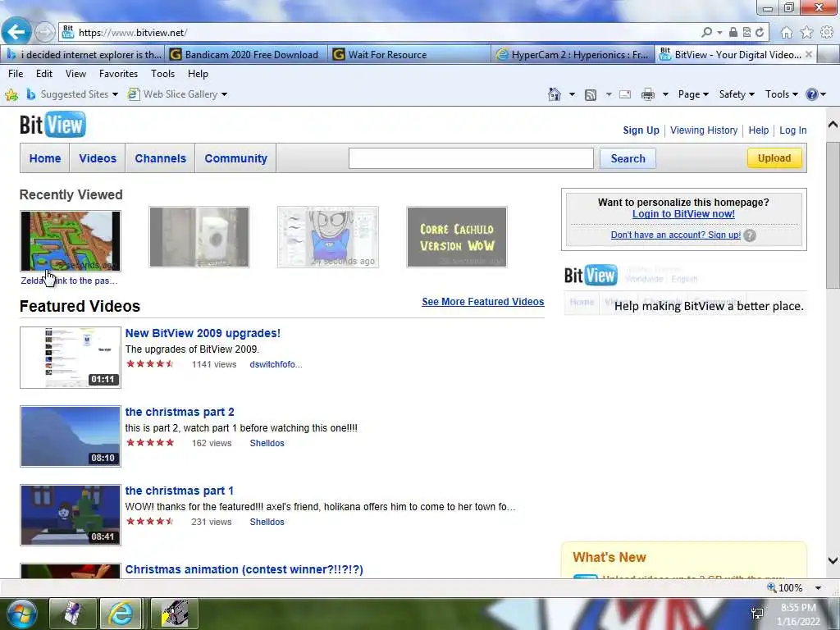Open the feeds dropdown arrow
The width and height of the screenshot is (840, 630).
(609, 95)
